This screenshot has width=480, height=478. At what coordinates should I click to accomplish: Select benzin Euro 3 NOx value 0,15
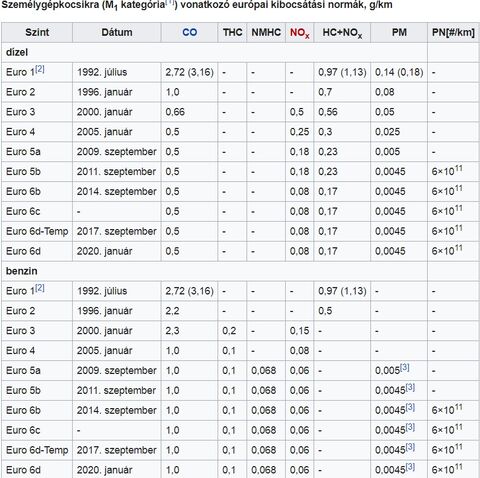[299, 331]
